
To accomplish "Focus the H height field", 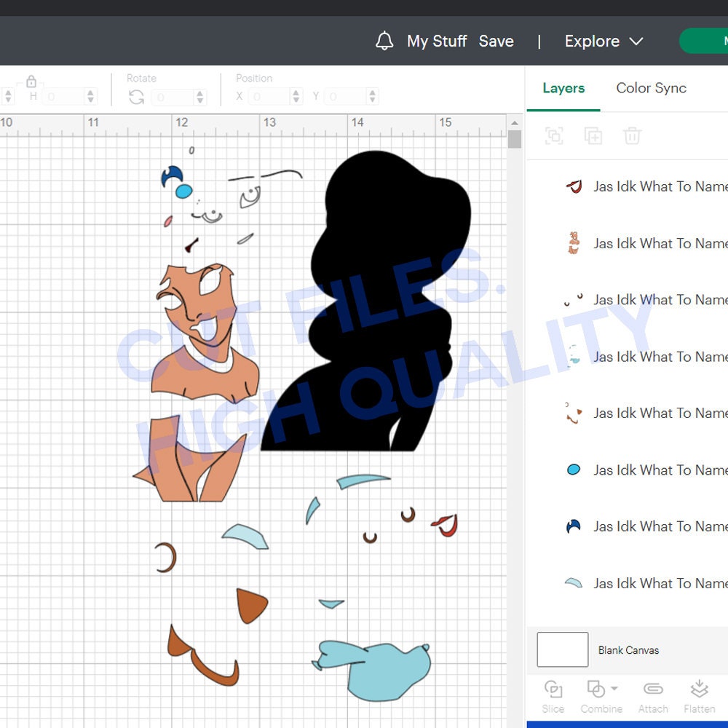I will click(64, 97).
